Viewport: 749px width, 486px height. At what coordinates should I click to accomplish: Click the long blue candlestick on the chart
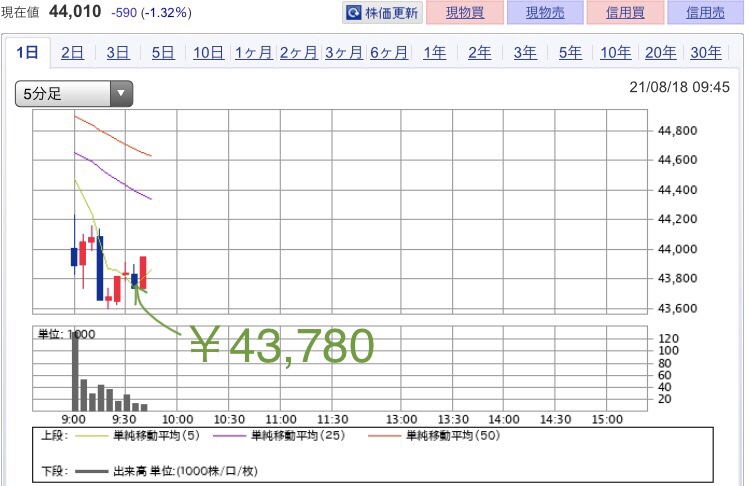[100, 268]
